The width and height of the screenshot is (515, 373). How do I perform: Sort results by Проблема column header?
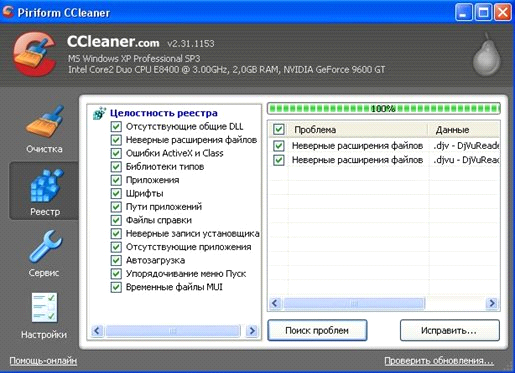[358, 129]
